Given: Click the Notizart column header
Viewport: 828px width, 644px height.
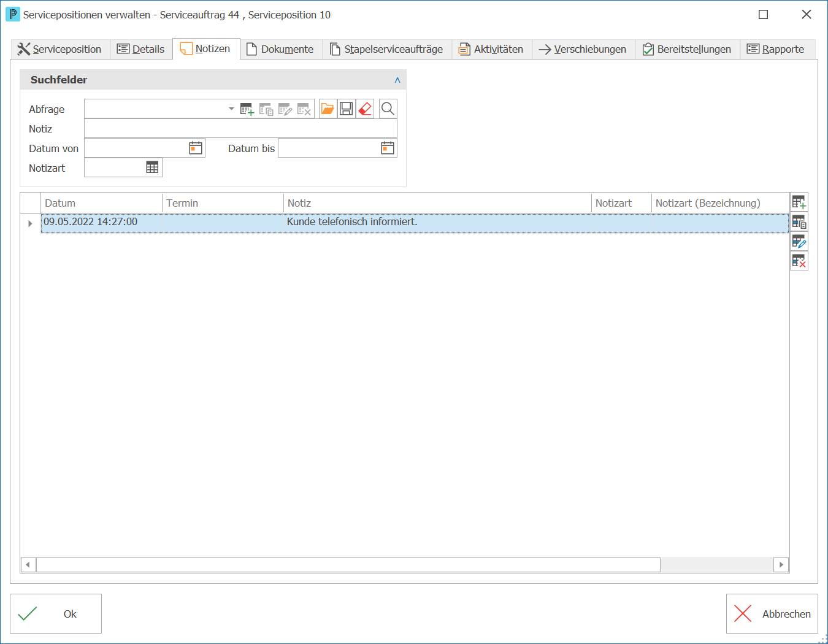Looking at the screenshot, I should (x=621, y=203).
